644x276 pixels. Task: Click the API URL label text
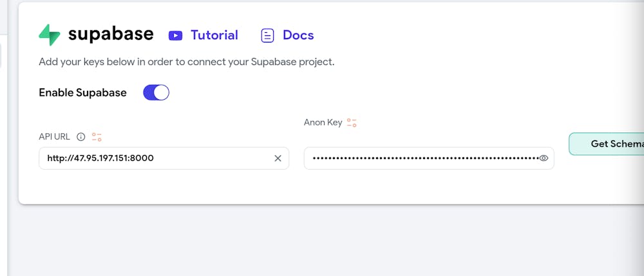pos(55,137)
